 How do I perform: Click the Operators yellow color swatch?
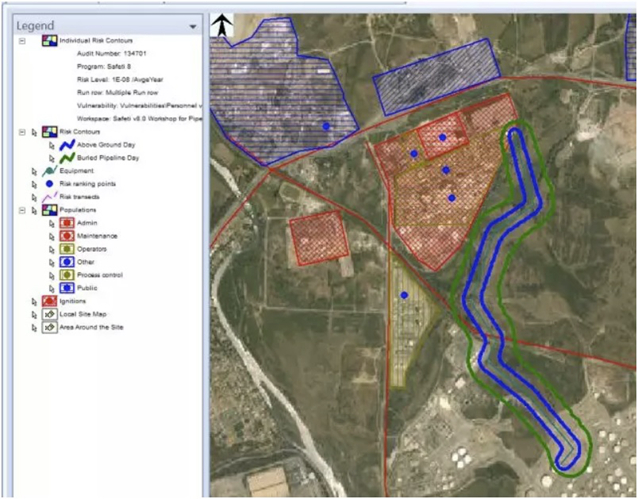point(67,249)
